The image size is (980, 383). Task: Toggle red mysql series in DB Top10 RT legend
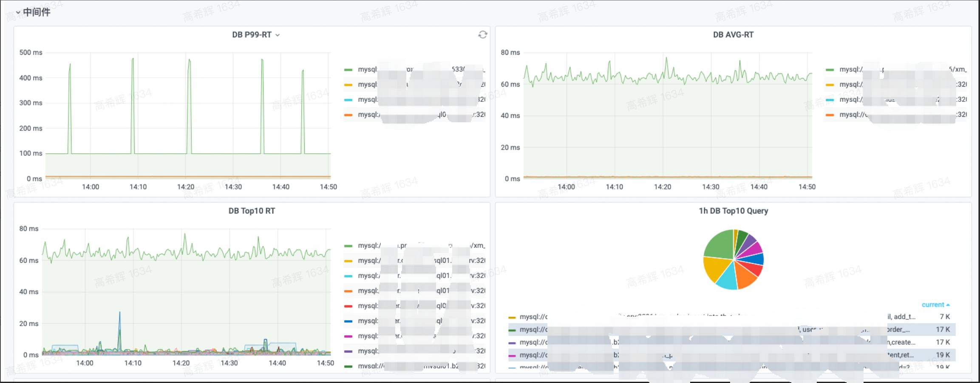(x=414, y=306)
